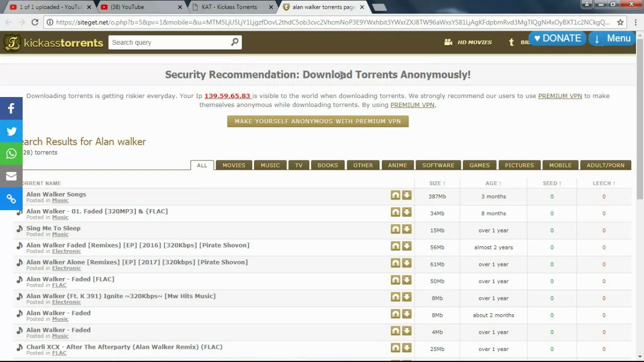Screen dimensions: 644x362
Task: Select the MUSIC category tab
Action: click(x=270, y=165)
